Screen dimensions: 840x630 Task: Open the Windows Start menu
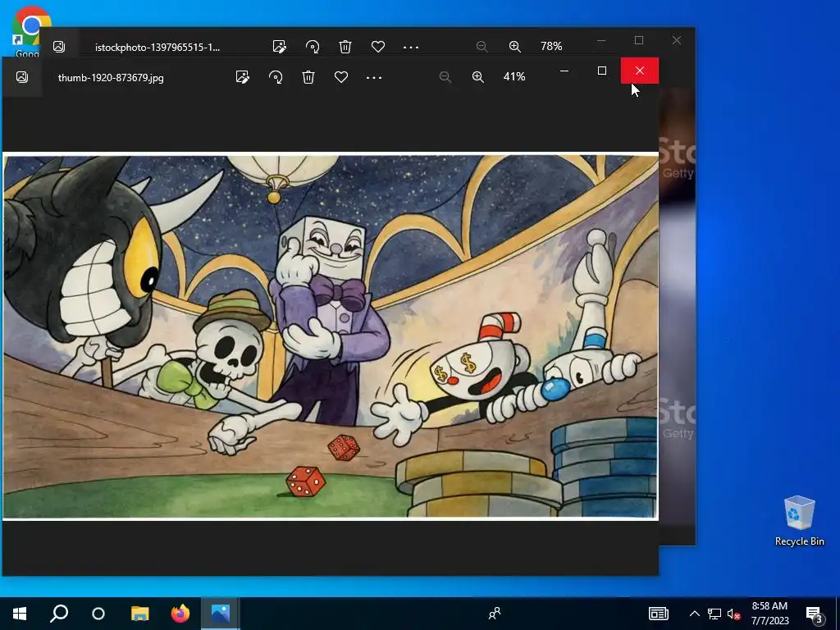pyautogui.click(x=20, y=614)
